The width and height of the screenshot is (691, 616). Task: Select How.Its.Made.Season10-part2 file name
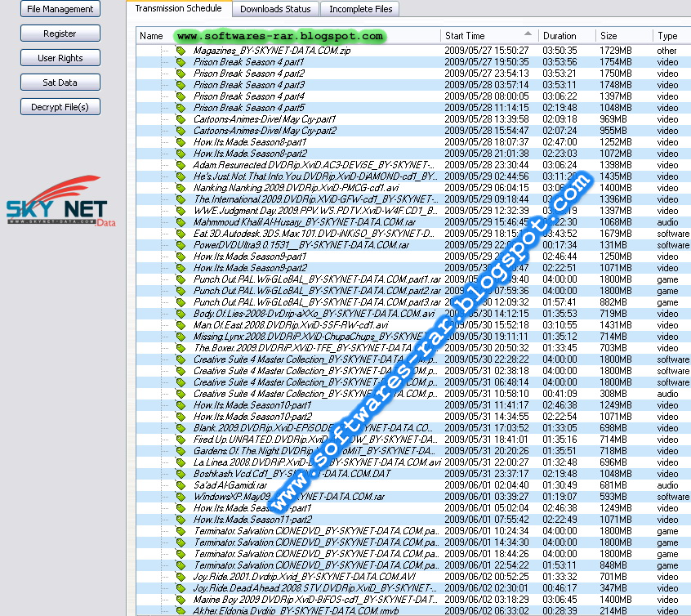tap(253, 417)
